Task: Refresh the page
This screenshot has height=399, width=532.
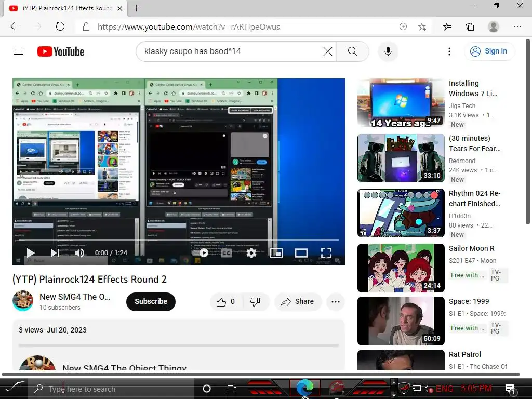Action: pos(60,27)
